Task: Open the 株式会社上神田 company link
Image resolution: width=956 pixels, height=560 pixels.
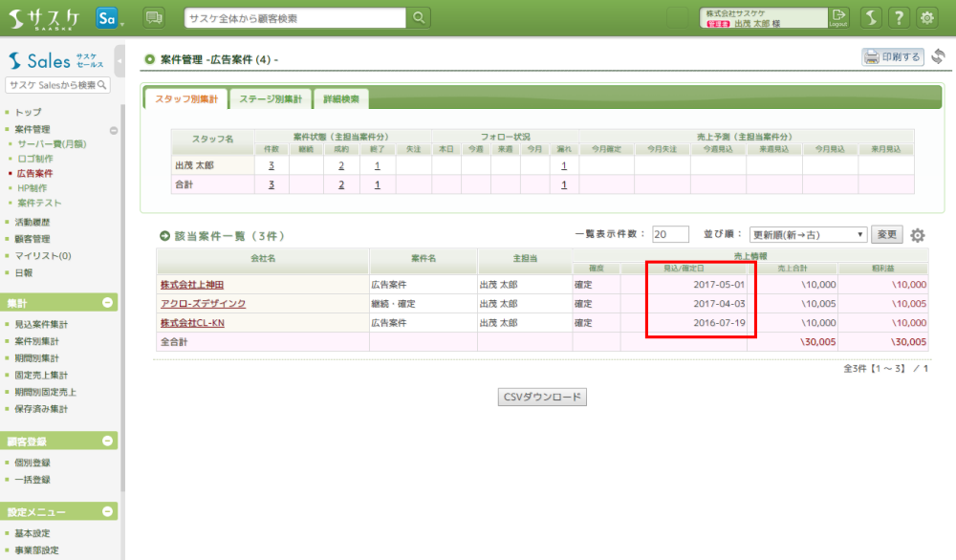Action: point(191,285)
